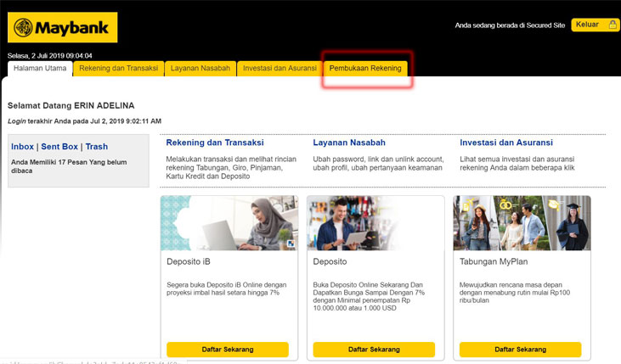Click the Deposito card image
Image resolution: width=621 pixels, height=364 pixels.
(375, 223)
